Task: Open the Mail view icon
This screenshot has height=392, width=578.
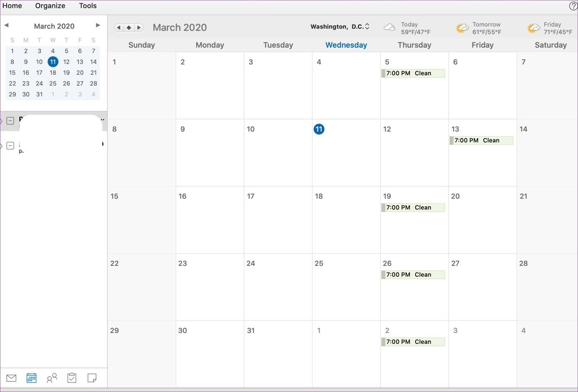Action: tap(12, 378)
